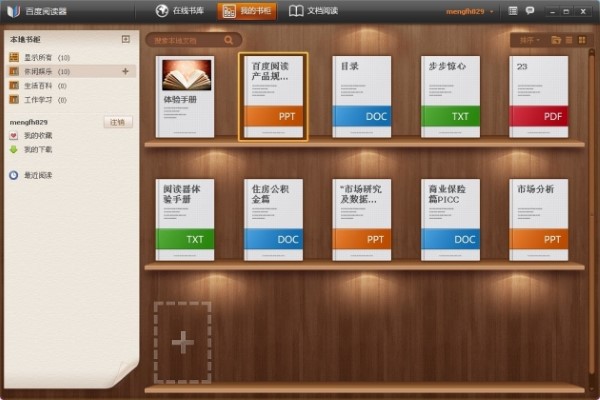Click the plus icon beside 休闲娱乐
The height and width of the screenshot is (400, 600).
click(x=125, y=72)
